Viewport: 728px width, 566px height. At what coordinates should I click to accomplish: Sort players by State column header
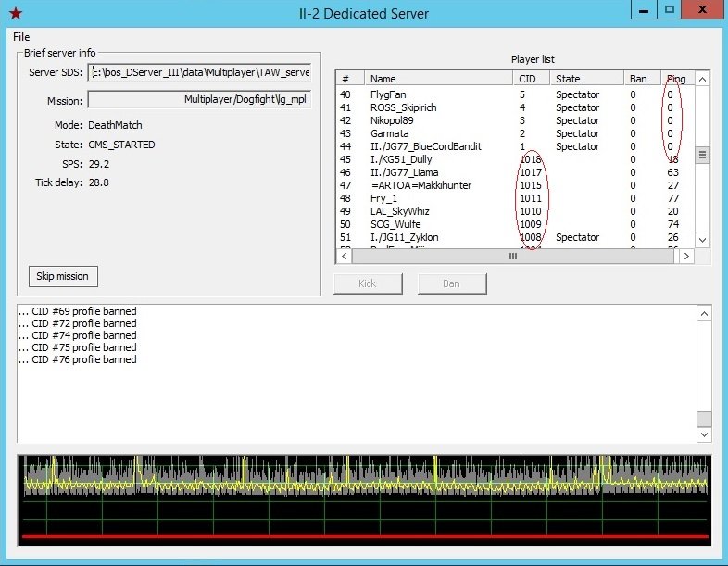(587, 79)
